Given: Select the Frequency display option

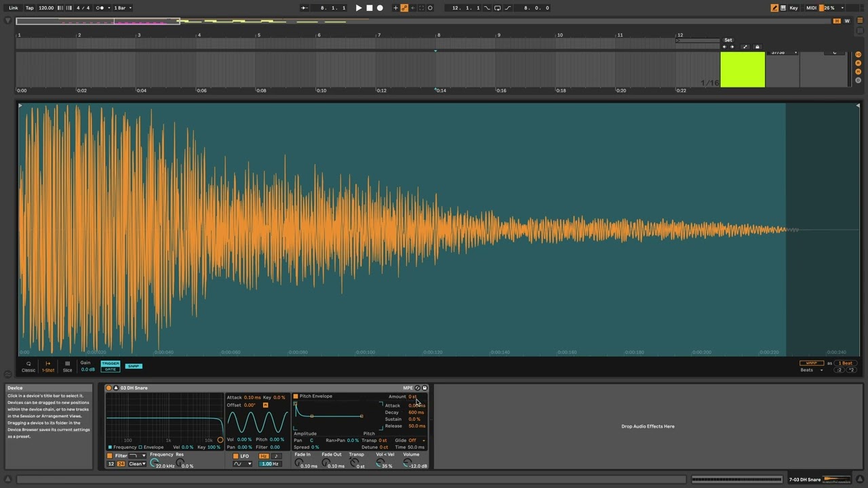Looking at the screenshot, I should click(122, 447).
